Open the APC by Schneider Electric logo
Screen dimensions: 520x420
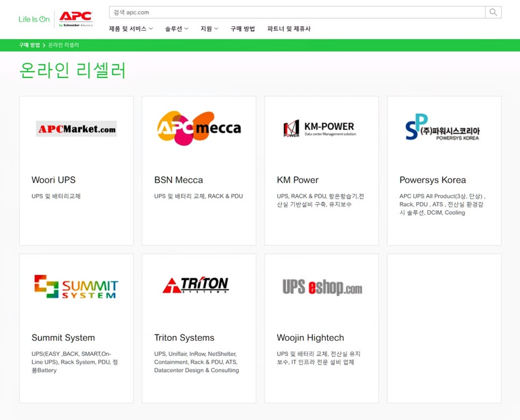pos(75,19)
